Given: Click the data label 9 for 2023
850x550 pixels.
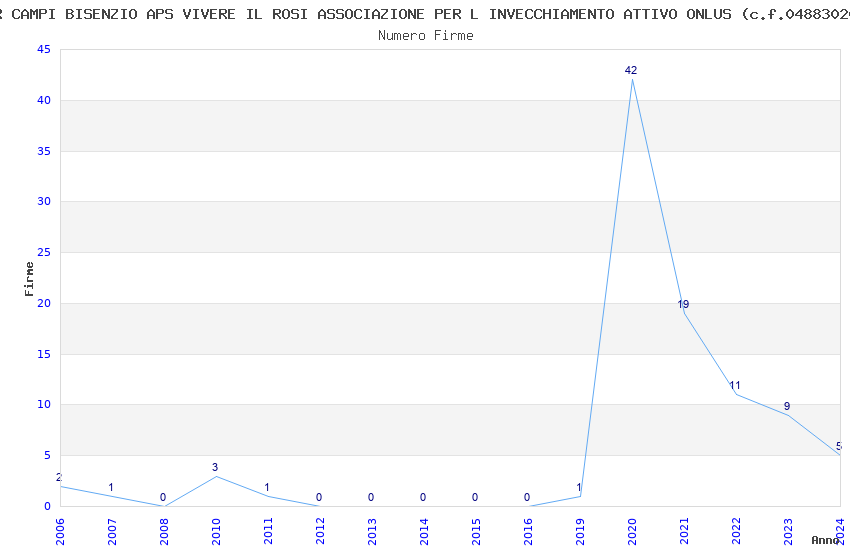Looking at the screenshot, I should pos(787,406).
